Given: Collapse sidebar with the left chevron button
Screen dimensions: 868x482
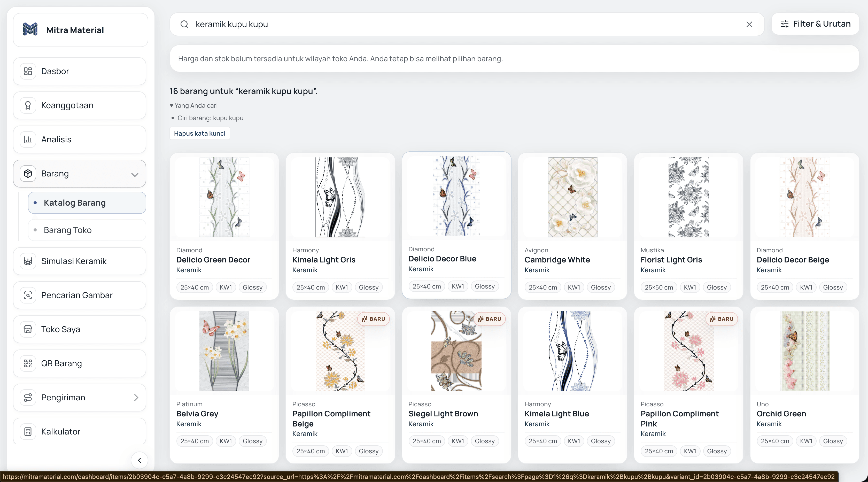Looking at the screenshot, I should (139, 460).
